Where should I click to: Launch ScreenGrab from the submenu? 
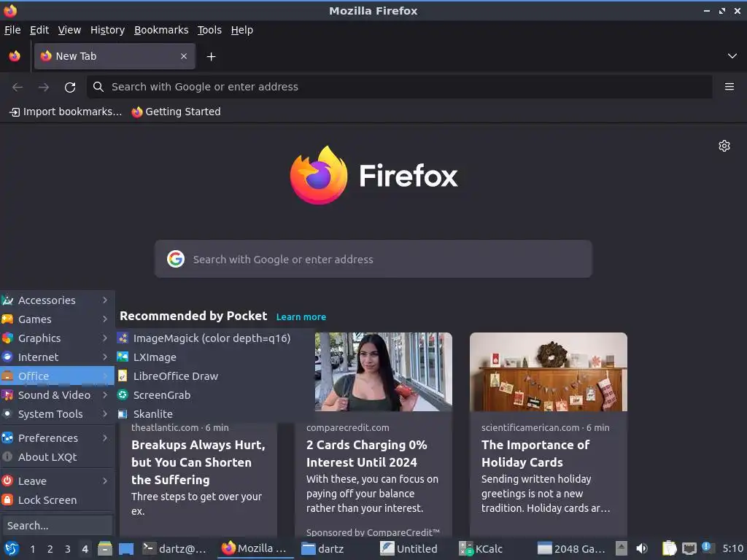tap(214, 394)
